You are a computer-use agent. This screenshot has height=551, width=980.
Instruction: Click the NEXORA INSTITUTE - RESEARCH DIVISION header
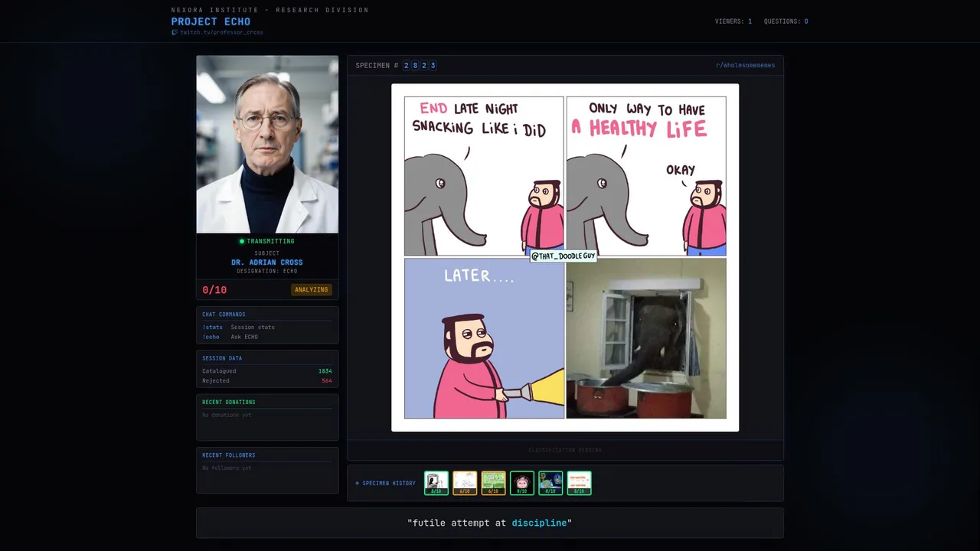click(x=269, y=10)
